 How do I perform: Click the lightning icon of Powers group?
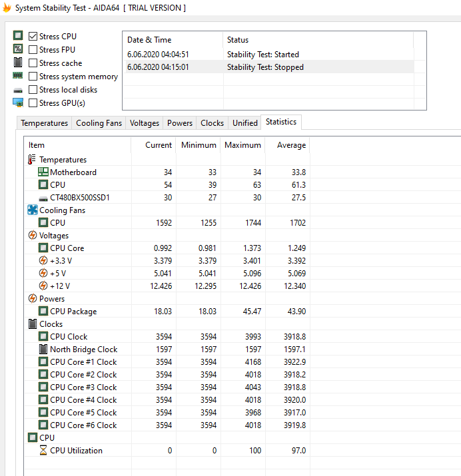coord(33,298)
